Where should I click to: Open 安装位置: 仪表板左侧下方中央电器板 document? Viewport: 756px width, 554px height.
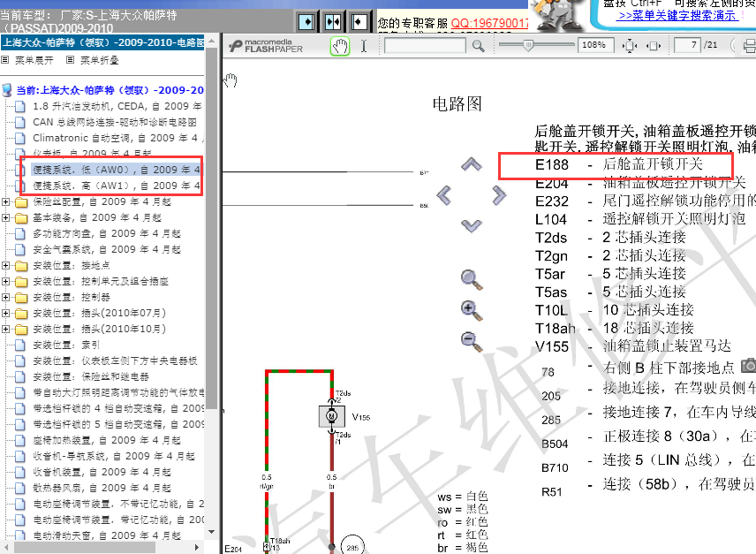tap(115, 360)
